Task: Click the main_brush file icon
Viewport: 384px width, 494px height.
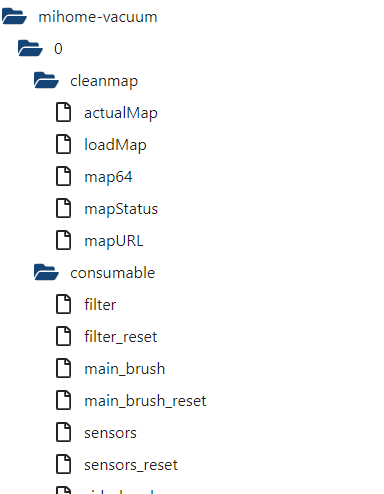Action: pyautogui.click(x=63, y=368)
